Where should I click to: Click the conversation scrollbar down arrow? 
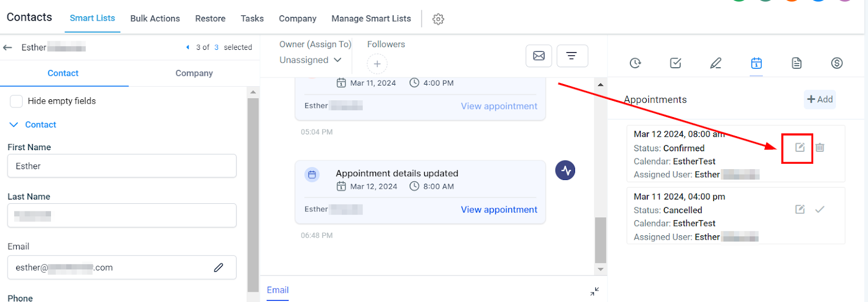[601, 269]
